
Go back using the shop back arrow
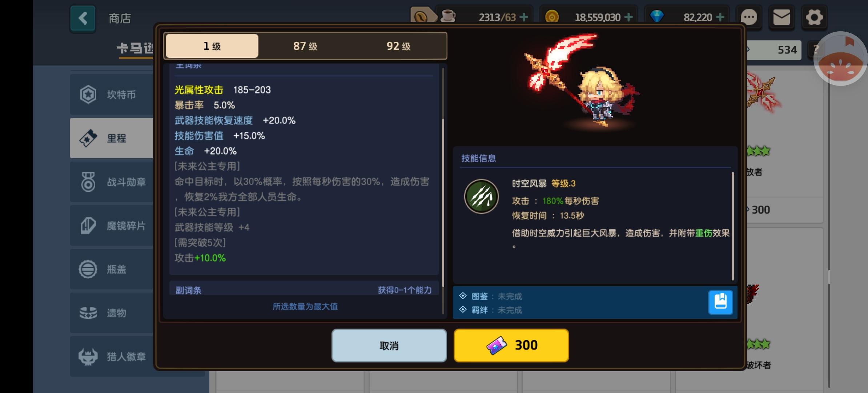pos(83,18)
